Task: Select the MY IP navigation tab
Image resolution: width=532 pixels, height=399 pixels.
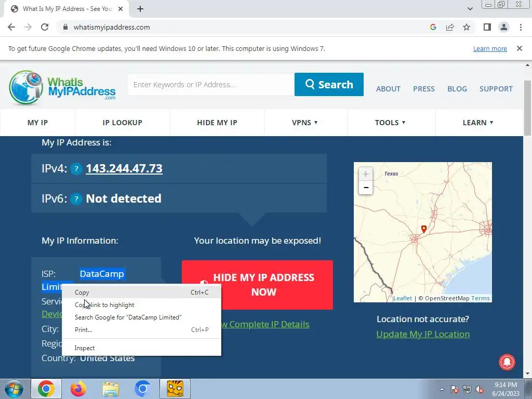Action: (37, 123)
